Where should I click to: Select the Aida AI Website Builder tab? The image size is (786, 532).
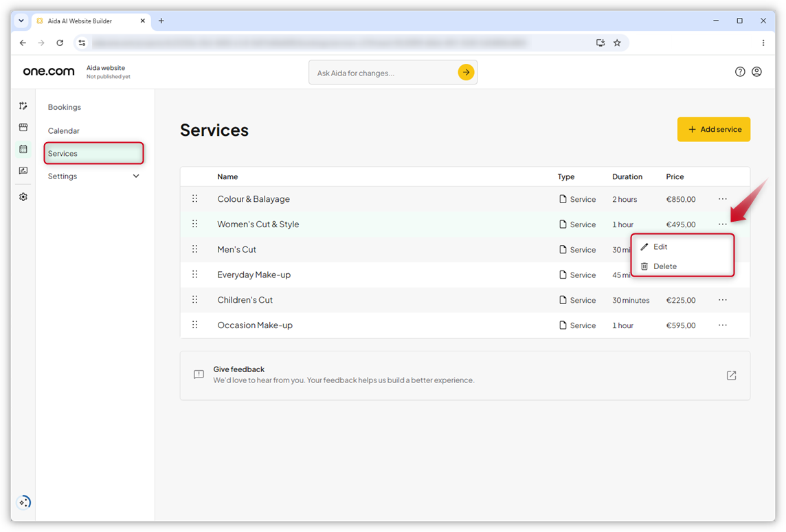point(91,21)
